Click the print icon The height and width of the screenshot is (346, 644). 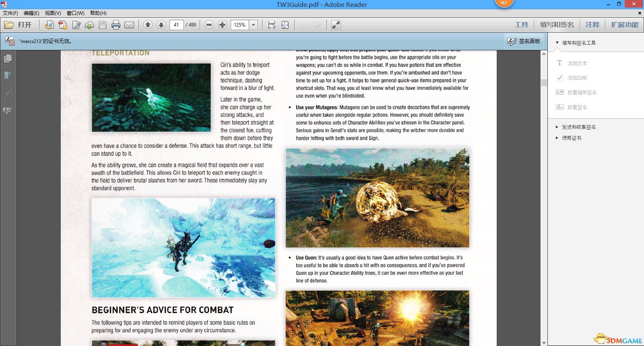116,25
